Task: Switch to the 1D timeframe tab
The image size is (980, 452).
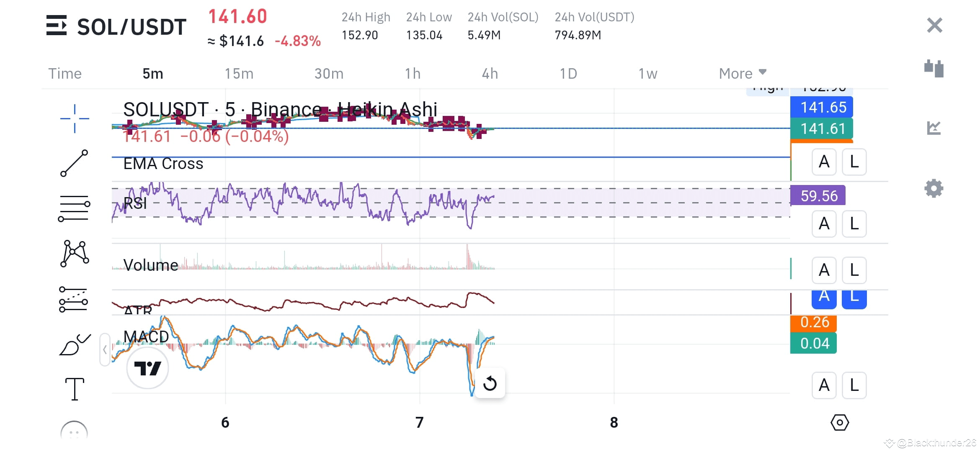Action: click(x=568, y=73)
